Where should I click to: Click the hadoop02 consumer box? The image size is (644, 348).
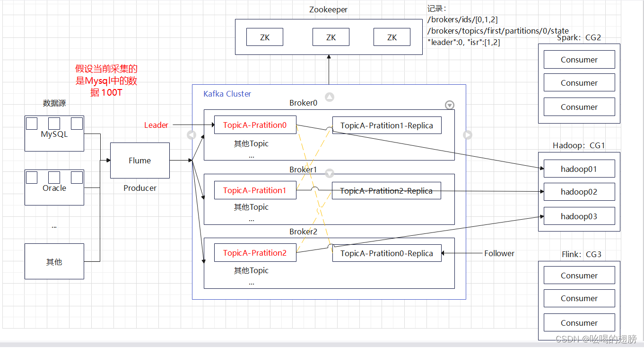(579, 192)
